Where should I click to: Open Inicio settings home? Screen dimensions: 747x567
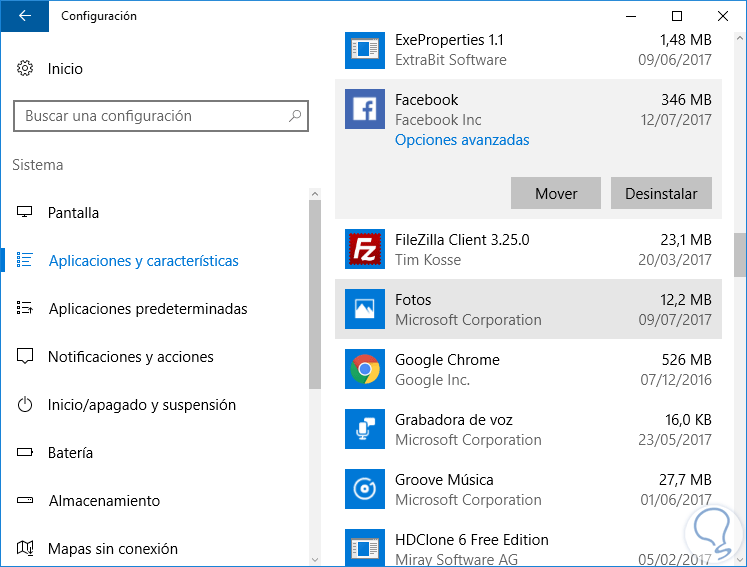pyautogui.click(x=65, y=69)
